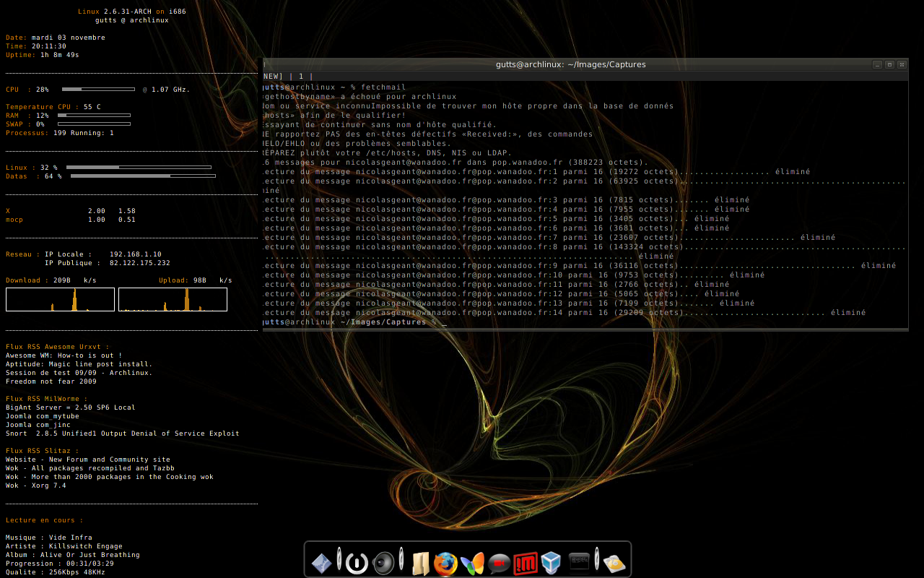Open the disk drive icon in dock
Image resolution: width=924 pixels, height=578 pixels.
point(614,563)
